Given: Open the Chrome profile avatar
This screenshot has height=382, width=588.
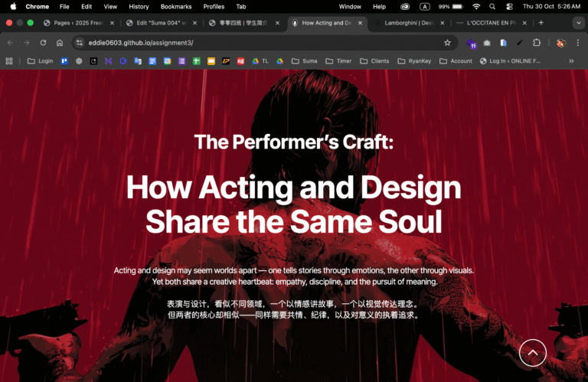Looking at the screenshot, I should tap(560, 43).
